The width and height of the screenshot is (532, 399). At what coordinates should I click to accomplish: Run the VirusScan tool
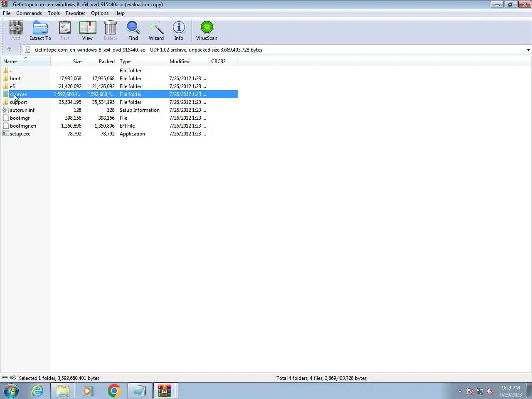[x=207, y=31]
